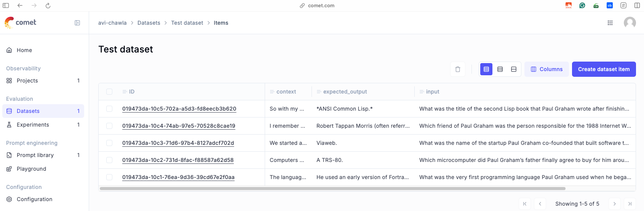
Task: Select the compact row height icon
Action: tap(486, 69)
